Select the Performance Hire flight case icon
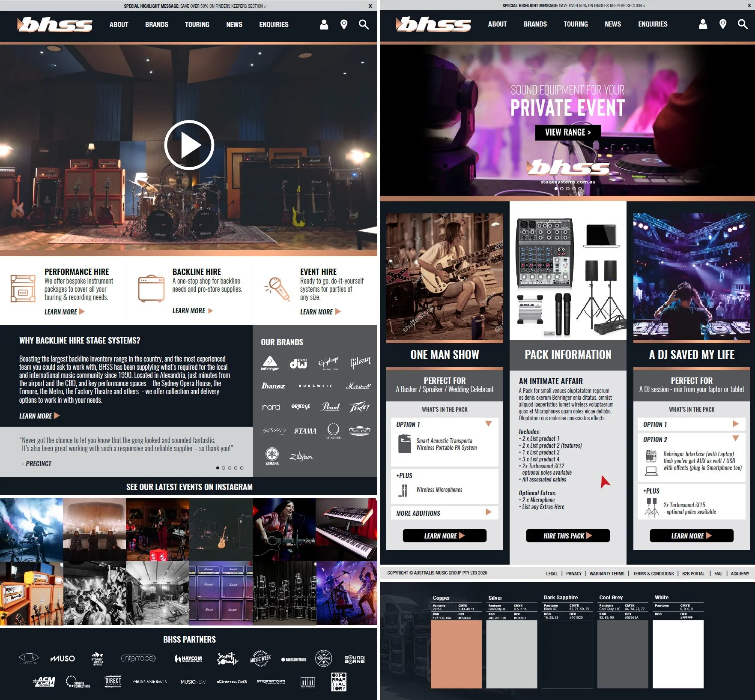755x700 pixels. pyautogui.click(x=23, y=289)
